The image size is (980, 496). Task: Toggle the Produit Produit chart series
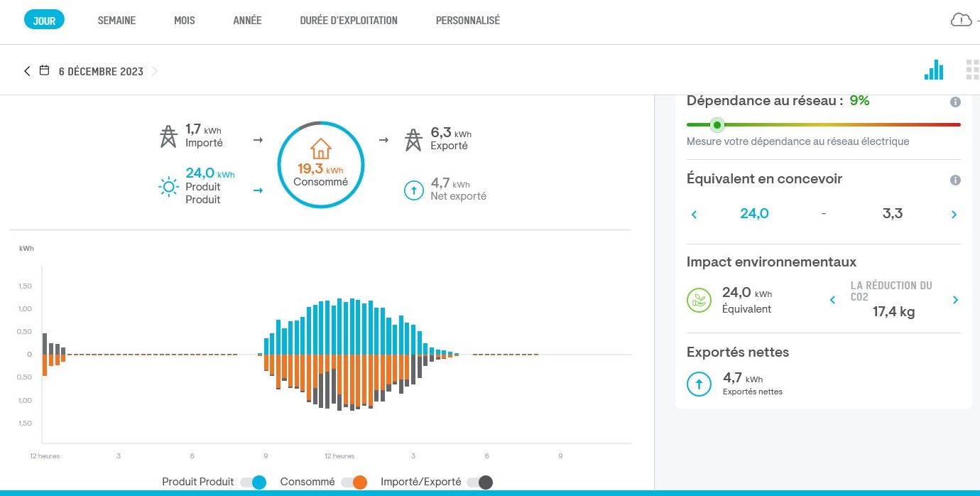(x=253, y=482)
